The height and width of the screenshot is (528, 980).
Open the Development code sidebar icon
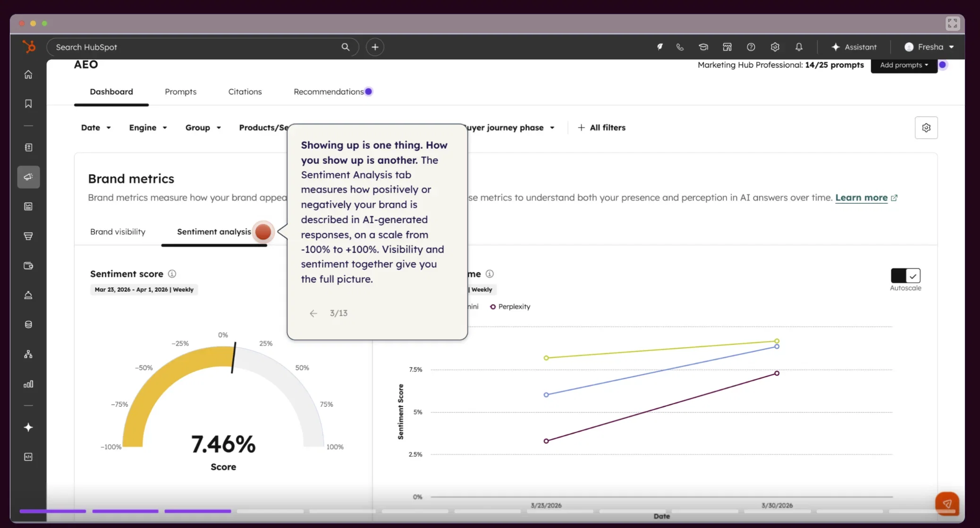[28, 457]
